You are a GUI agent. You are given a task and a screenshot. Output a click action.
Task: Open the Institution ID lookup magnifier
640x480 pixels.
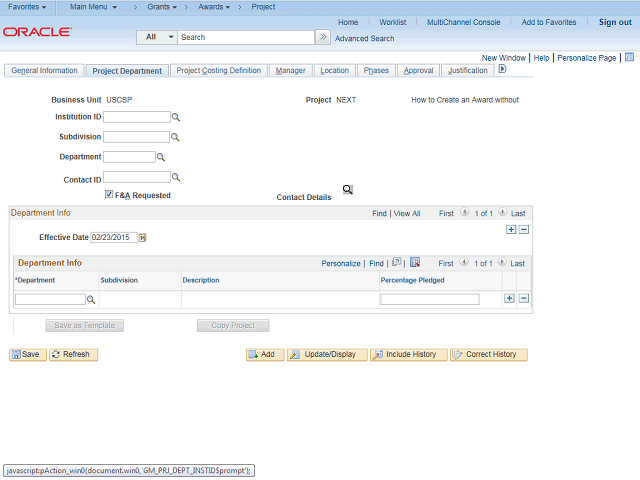(x=176, y=117)
